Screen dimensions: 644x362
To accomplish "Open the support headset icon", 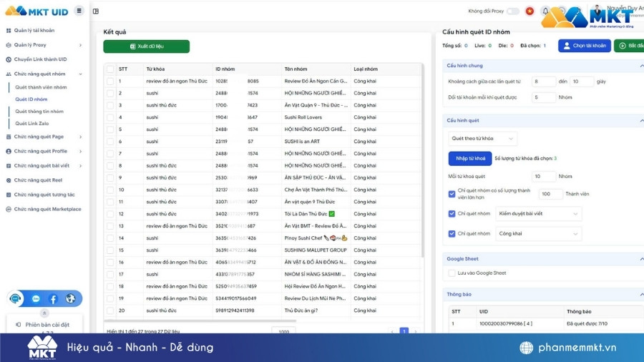I will click(x=16, y=298).
